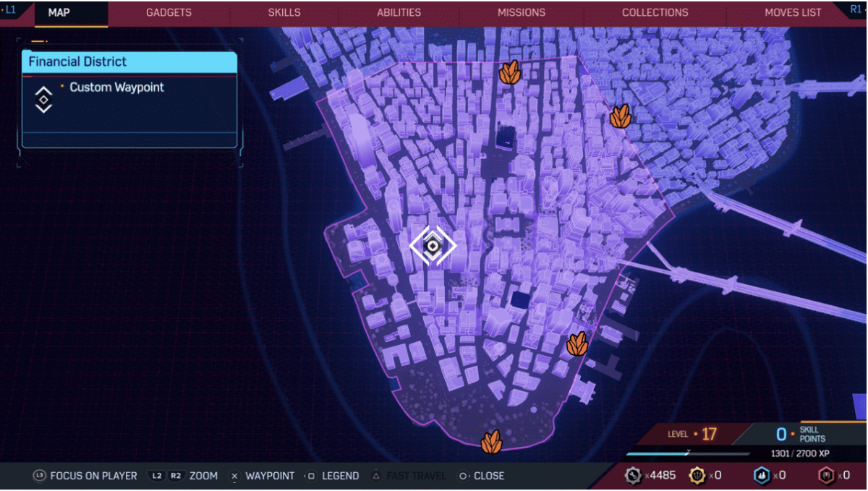Activate FOCUS ON PLAYER

click(93, 476)
